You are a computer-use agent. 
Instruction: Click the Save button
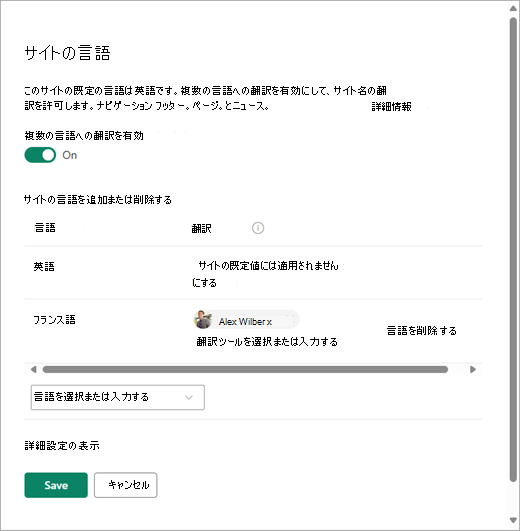56,485
